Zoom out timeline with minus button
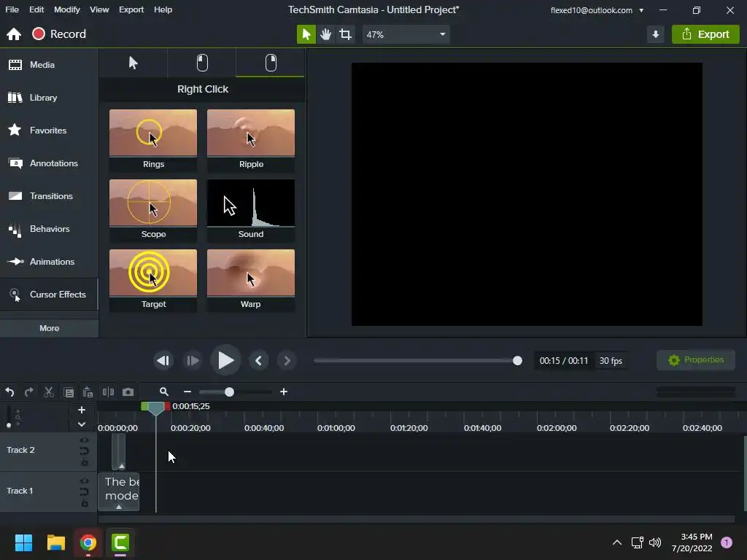The height and width of the screenshot is (560, 747). click(x=187, y=392)
